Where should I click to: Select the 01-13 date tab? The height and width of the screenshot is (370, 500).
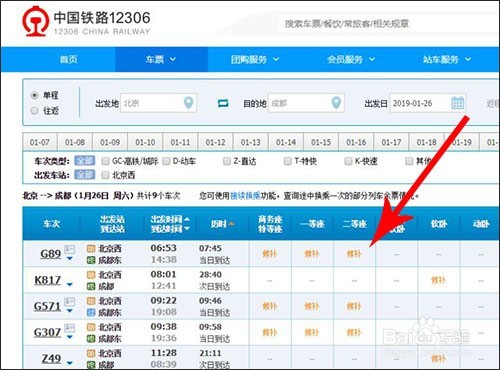click(x=251, y=142)
